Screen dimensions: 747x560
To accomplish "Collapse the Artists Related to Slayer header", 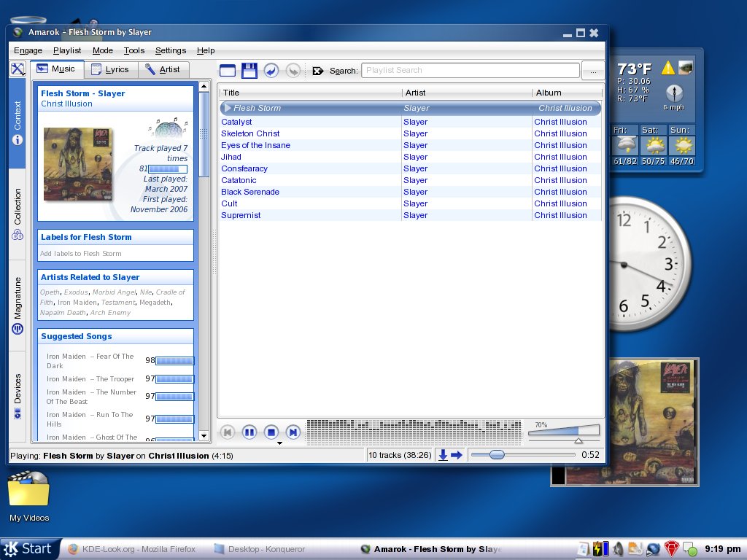I will pos(115,277).
